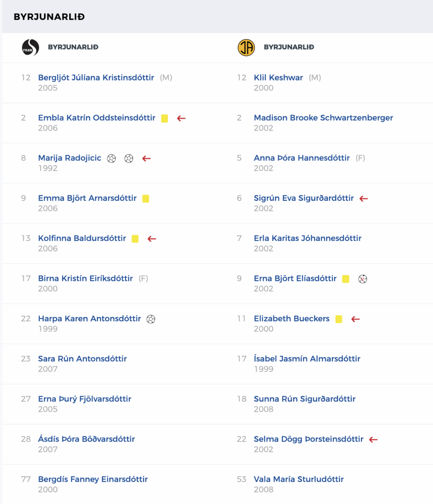
Task: Click the ÍA team logo
Action: [x=246, y=47]
